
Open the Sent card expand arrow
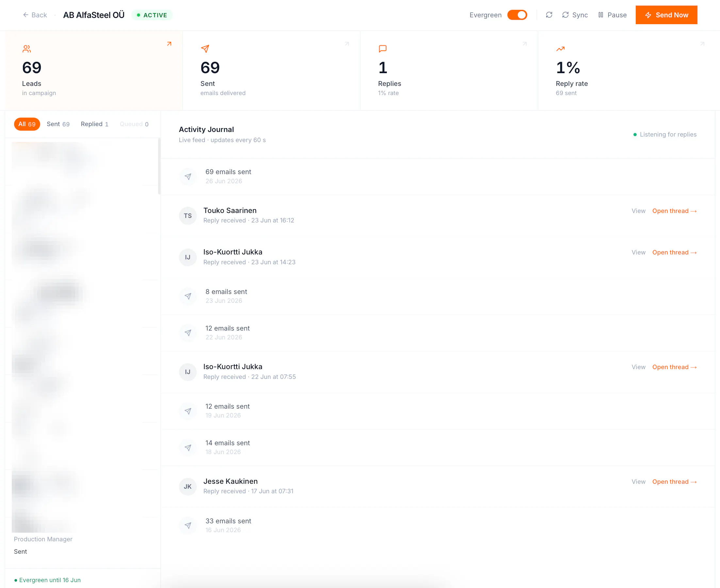point(347,44)
